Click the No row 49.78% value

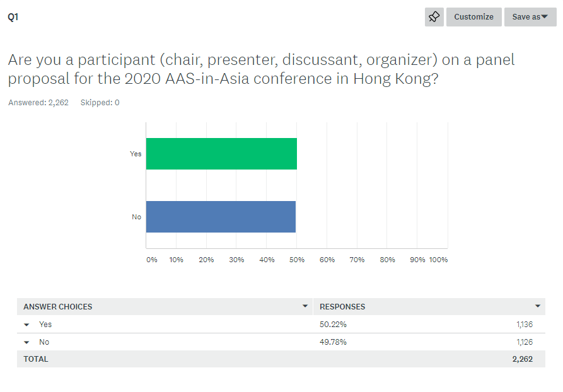tap(333, 342)
